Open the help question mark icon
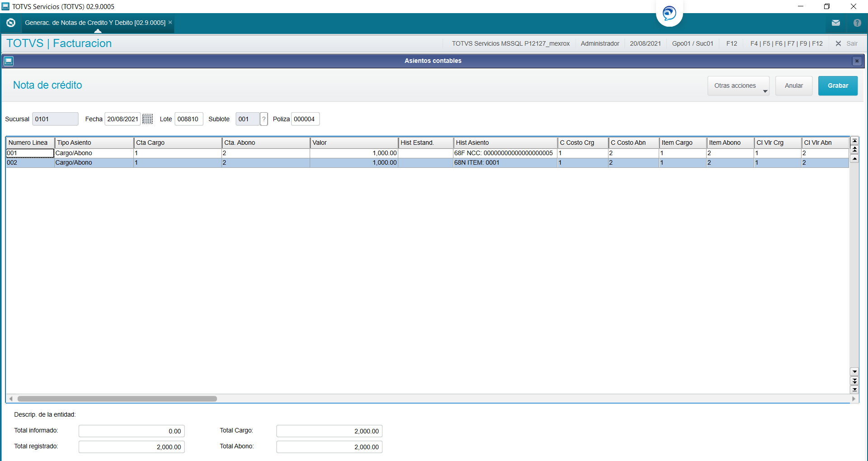 [857, 23]
